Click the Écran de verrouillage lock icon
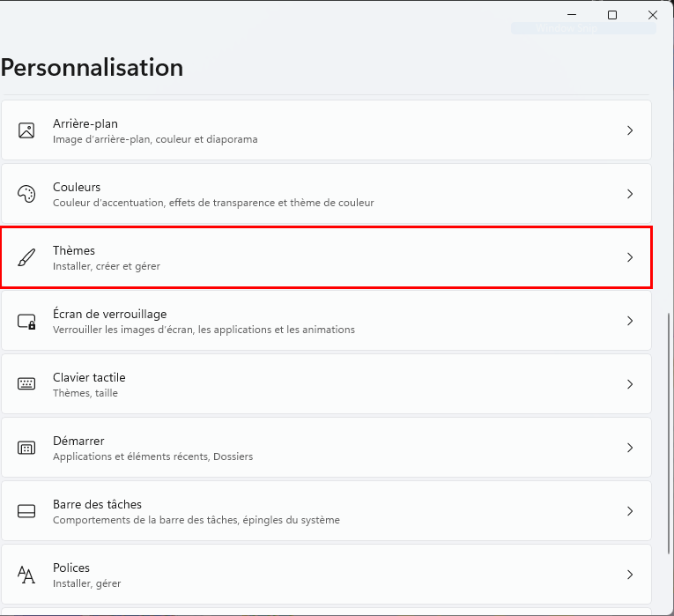The image size is (674, 616). pyautogui.click(x=26, y=321)
